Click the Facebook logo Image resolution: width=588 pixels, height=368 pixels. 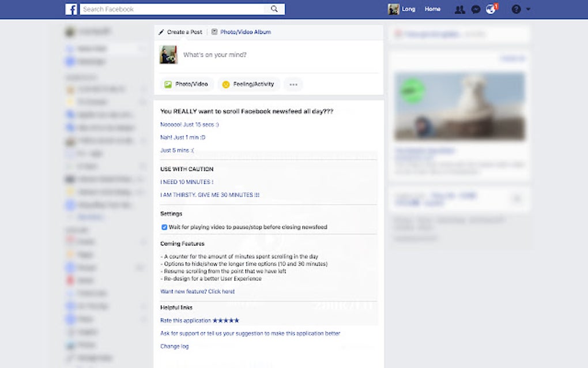coord(71,9)
